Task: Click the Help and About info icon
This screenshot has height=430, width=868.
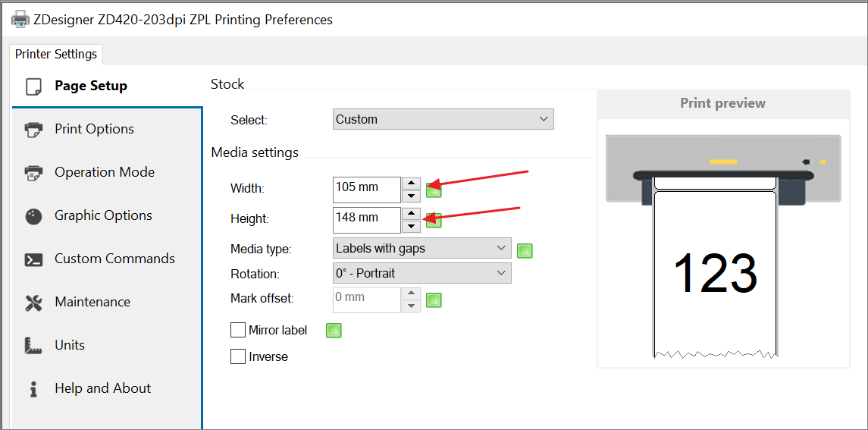Action: [x=33, y=389]
